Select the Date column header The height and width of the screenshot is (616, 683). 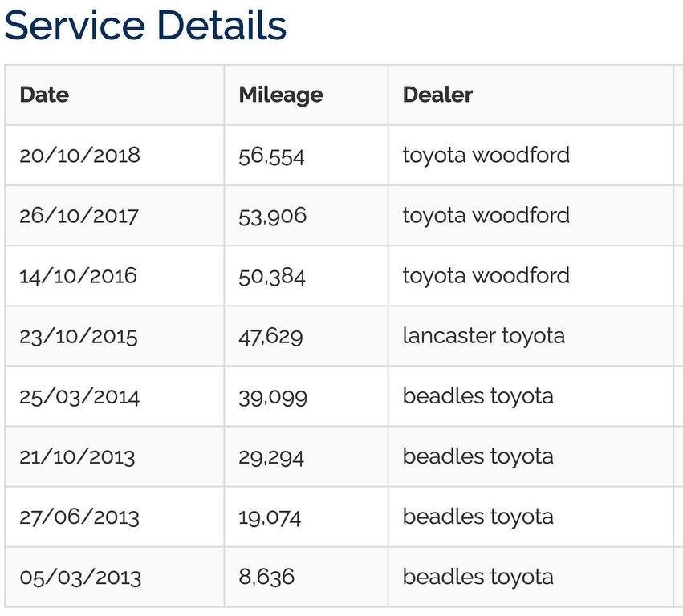pos(44,95)
